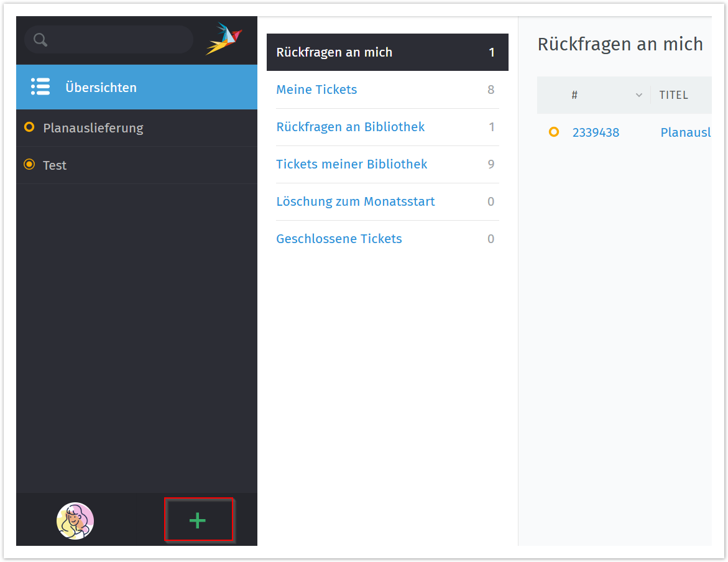This screenshot has height=562, width=728.
Task: Select the Rückfragen an mich overview
Action: tap(334, 52)
